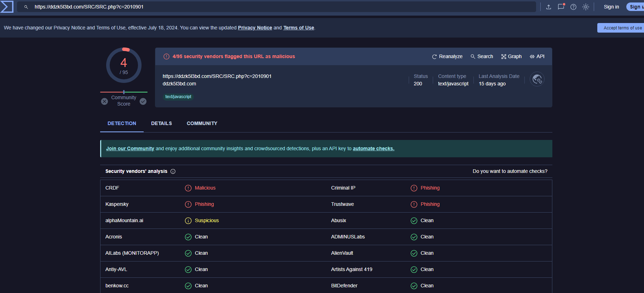Switch to the DETAILS tab
Viewport: 644px width, 293px height.
[x=161, y=123]
